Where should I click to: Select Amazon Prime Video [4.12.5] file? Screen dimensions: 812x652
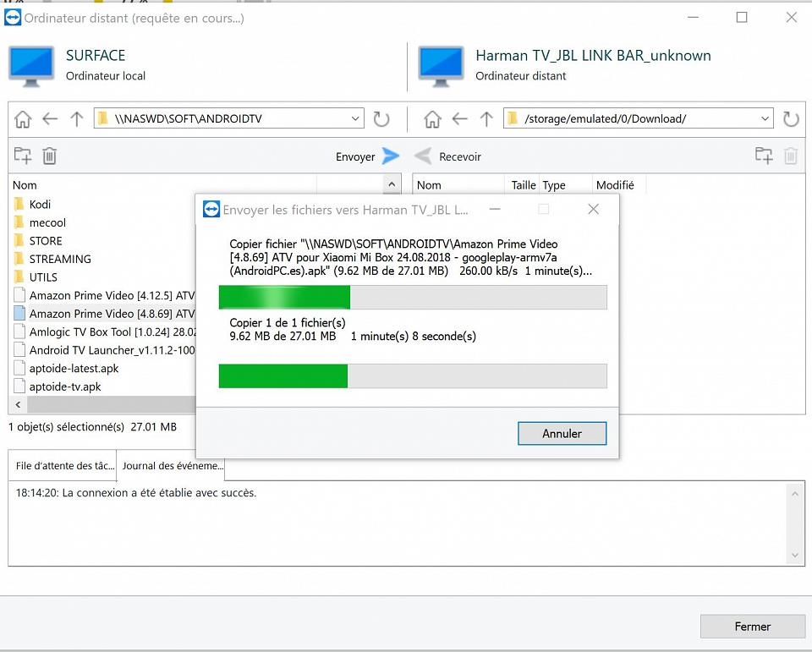tap(104, 296)
